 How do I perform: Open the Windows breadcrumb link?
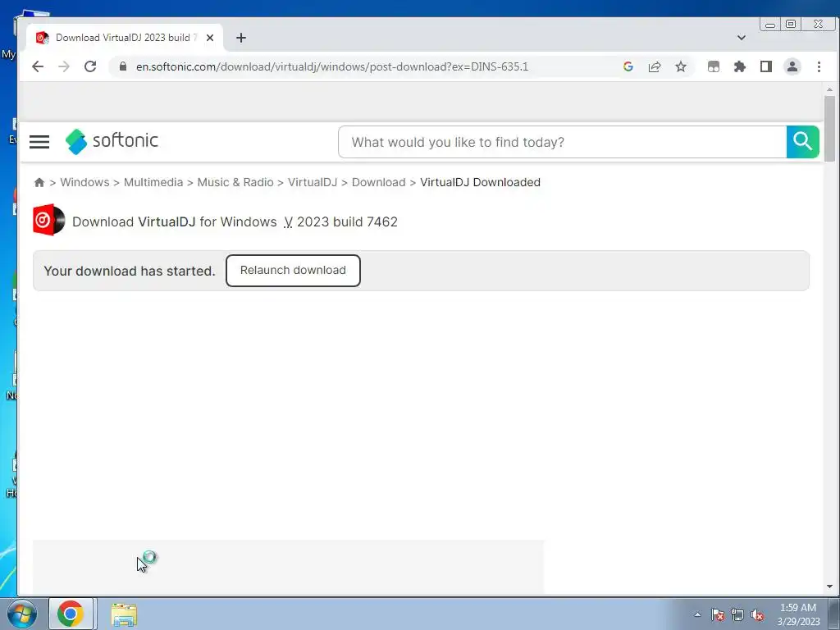click(84, 182)
